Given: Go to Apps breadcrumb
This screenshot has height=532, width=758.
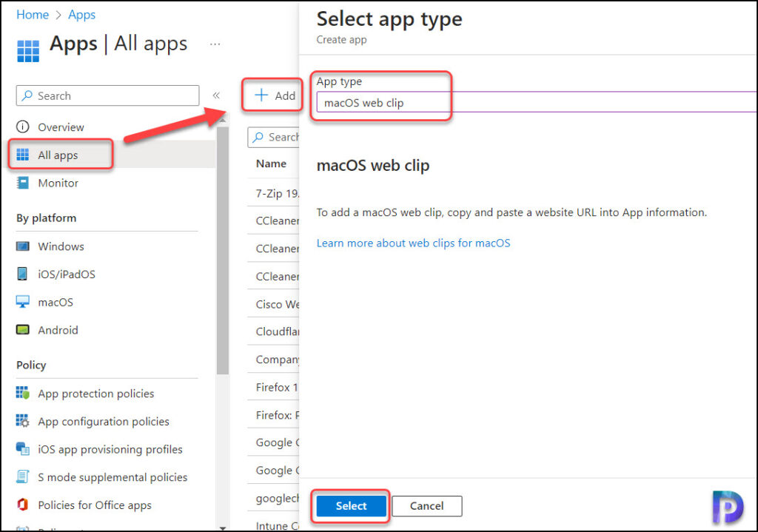Looking at the screenshot, I should click(x=81, y=15).
